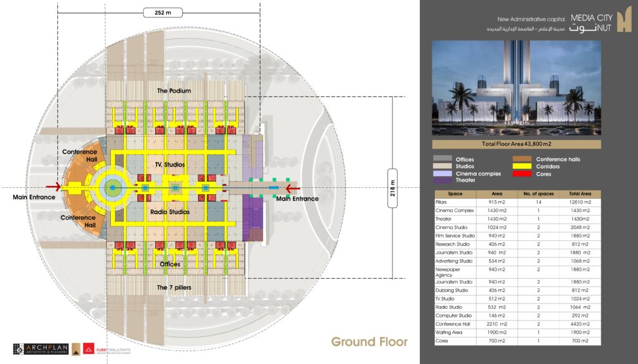The image size is (638, 364).
Task: Select the purple Theater legend swatch
Action: tap(442, 180)
